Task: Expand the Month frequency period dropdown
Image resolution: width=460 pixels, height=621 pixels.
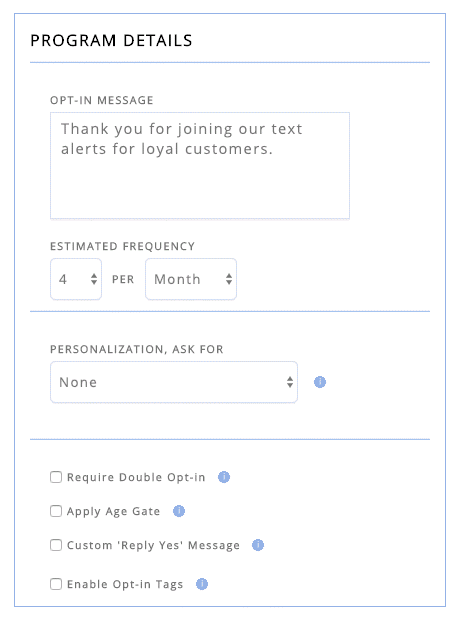Action: [191, 279]
